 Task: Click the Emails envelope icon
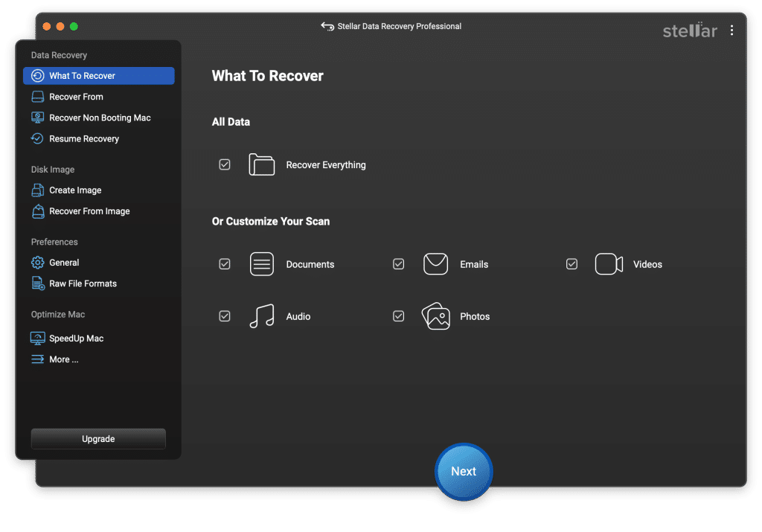(x=435, y=264)
